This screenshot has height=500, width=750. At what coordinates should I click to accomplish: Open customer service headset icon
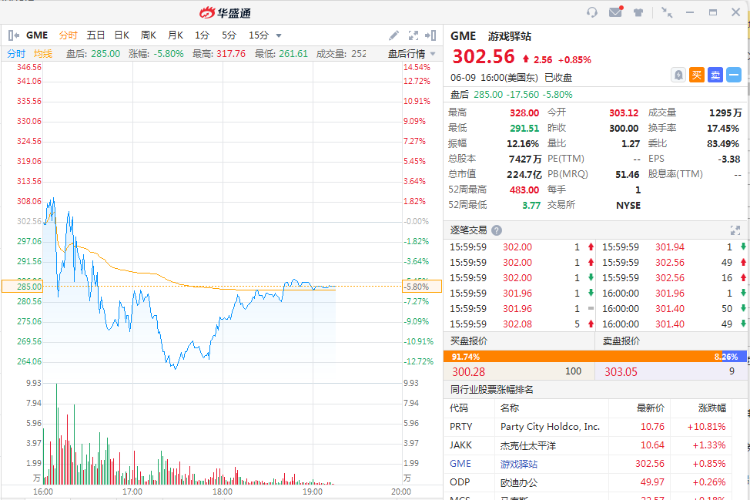pos(592,12)
